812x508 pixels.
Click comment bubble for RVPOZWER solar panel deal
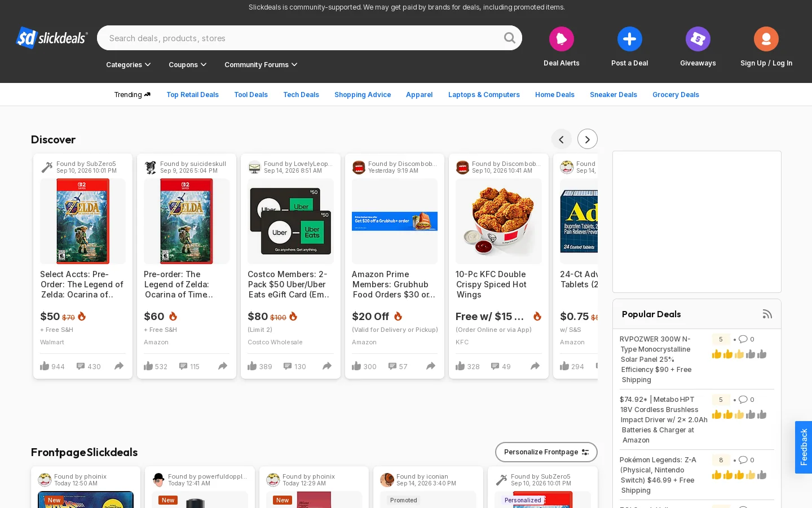pyautogui.click(x=743, y=339)
